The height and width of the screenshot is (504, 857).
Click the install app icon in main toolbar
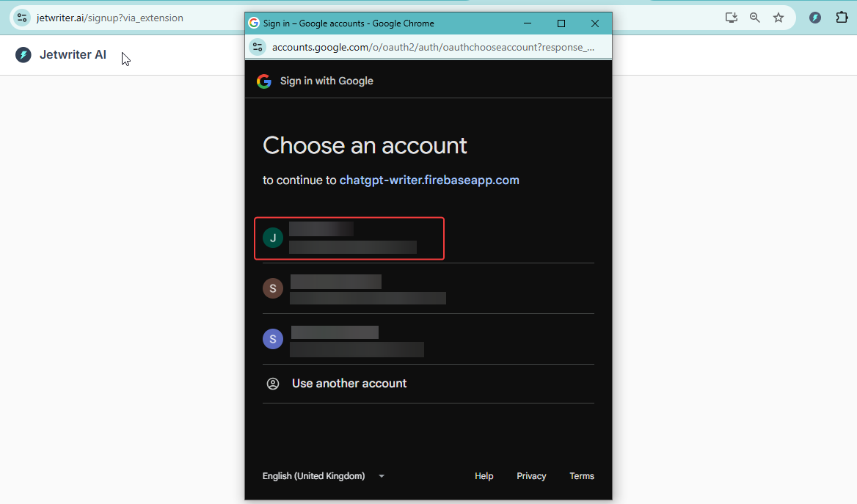click(x=732, y=18)
